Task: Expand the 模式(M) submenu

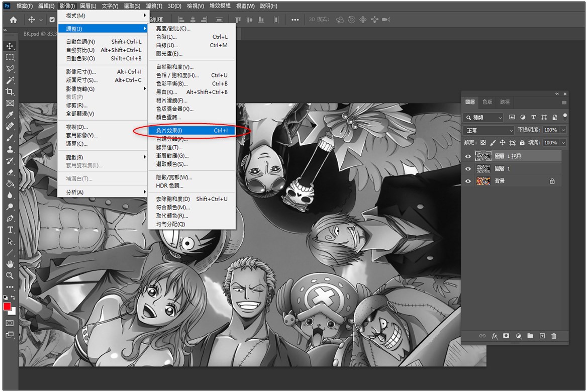Action: pos(102,16)
